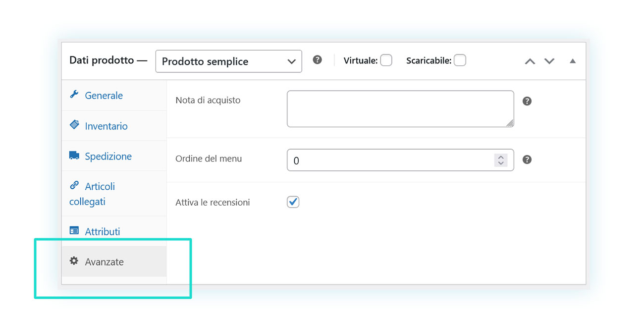Click the truck icon beside Spedizione
644x324 pixels.
click(74, 156)
